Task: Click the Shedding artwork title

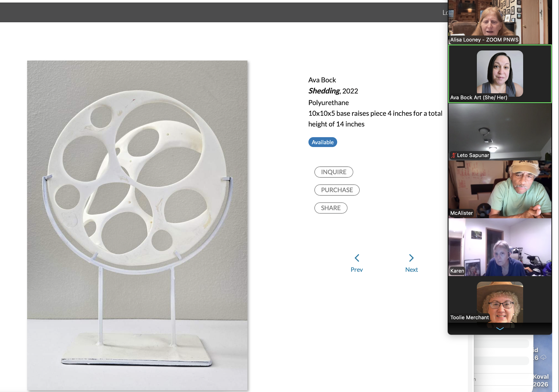Action: 324,91
